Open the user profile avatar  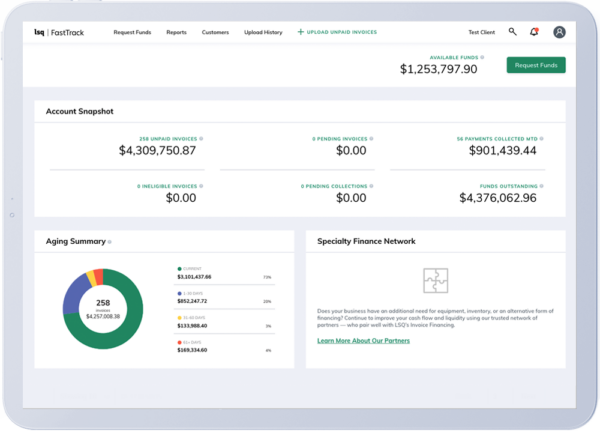click(559, 32)
